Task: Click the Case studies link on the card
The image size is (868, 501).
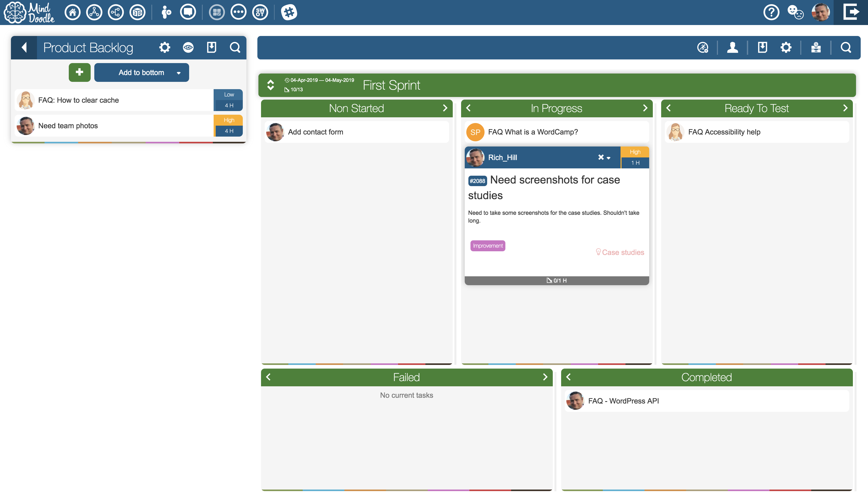Action: (623, 252)
